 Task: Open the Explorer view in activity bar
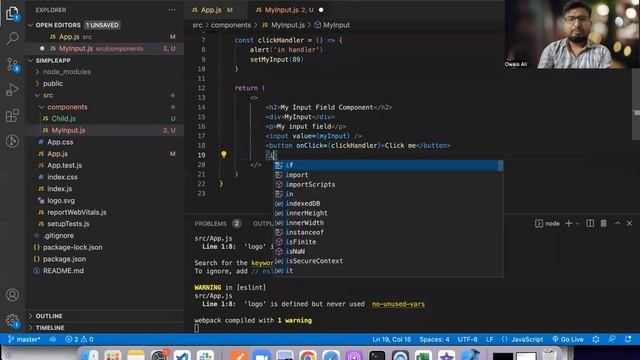(12, 13)
